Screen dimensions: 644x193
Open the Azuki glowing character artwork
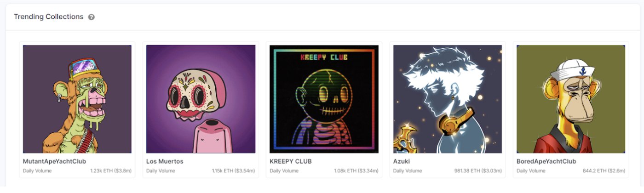click(448, 99)
